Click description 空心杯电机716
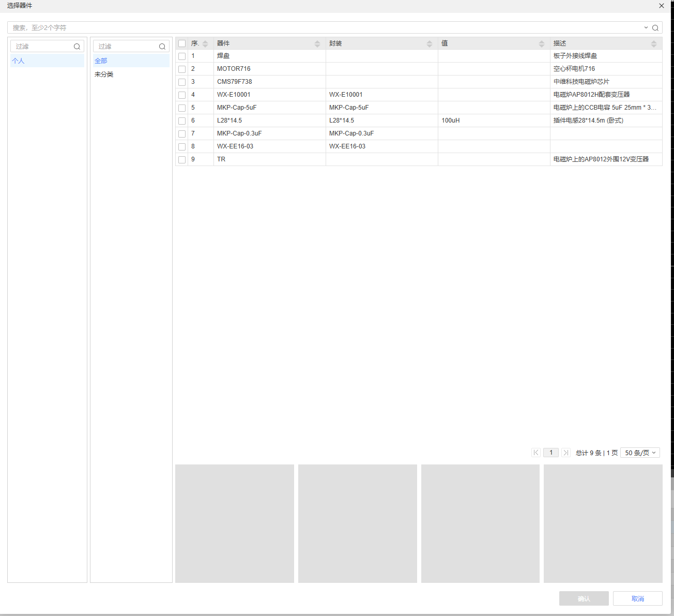The image size is (674, 616). click(574, 69)
